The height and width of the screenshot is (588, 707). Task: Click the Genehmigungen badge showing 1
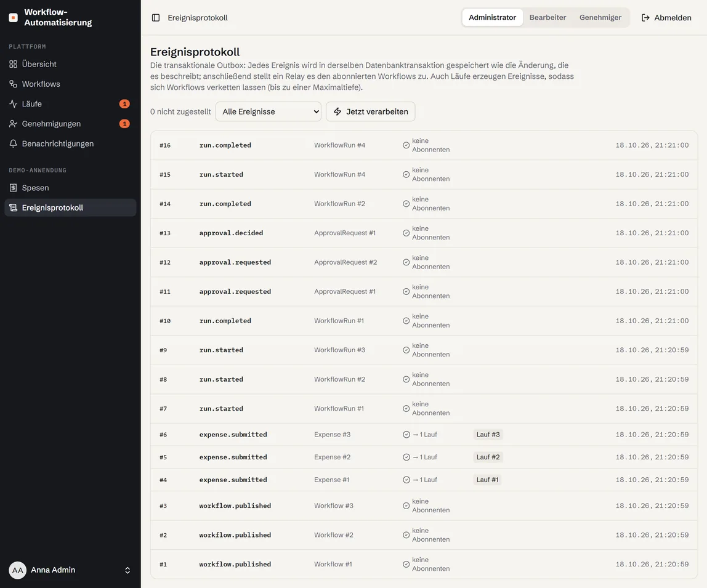(x=124, y=124)
